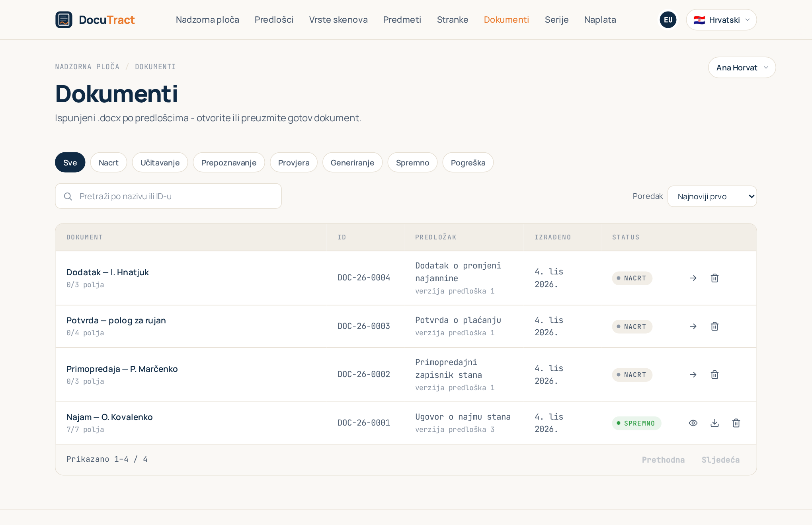Viewport: 812px width, 525px height.
Task: Open the Hrvatski language dropdown
Action: coord(721,20)
